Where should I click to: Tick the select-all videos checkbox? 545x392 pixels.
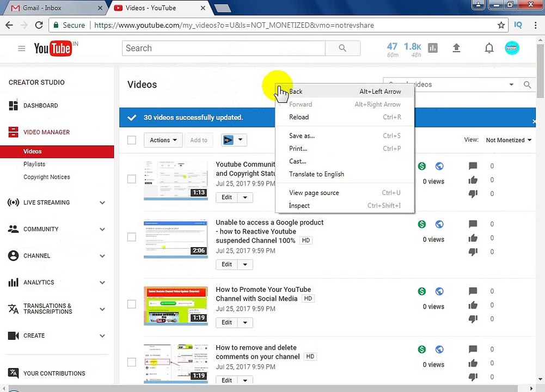[132, 140]
